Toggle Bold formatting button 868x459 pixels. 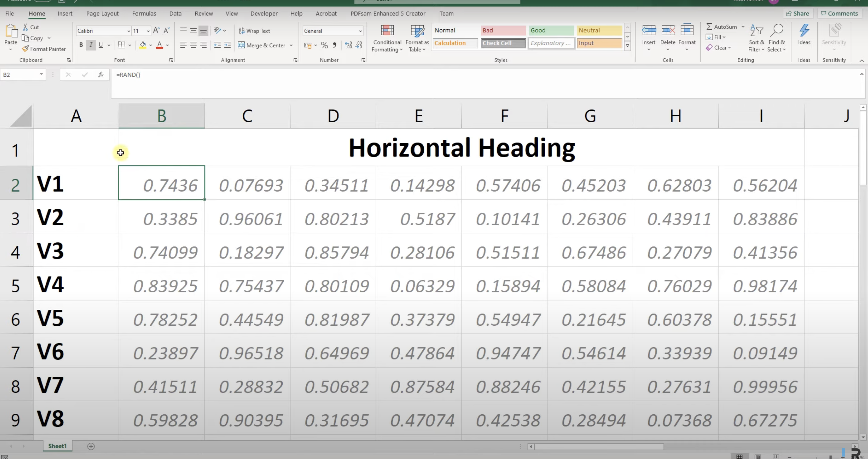coord(81,45)
